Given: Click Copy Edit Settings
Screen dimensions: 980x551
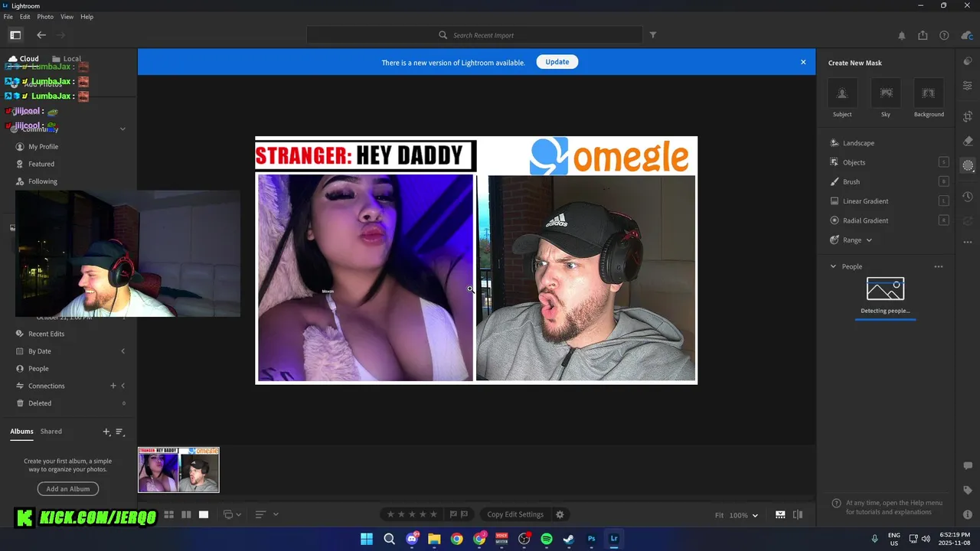Looking at the screenshot, I should click(x=515, y=514).
